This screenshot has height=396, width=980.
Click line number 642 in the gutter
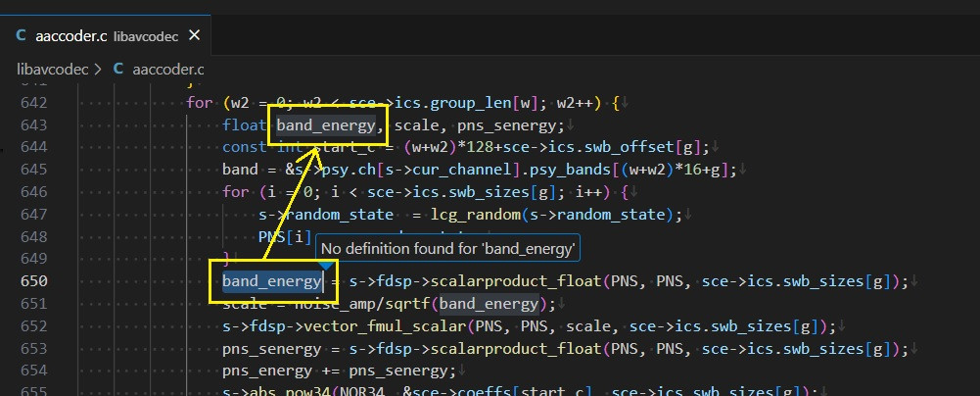coord(33,103)
